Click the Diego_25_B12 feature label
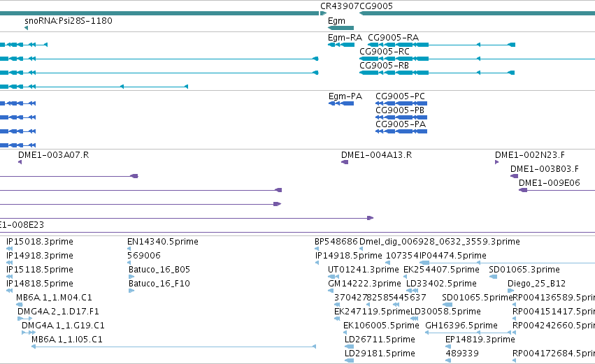The height and width of the screenshot is (364, 595). (536, 284)
